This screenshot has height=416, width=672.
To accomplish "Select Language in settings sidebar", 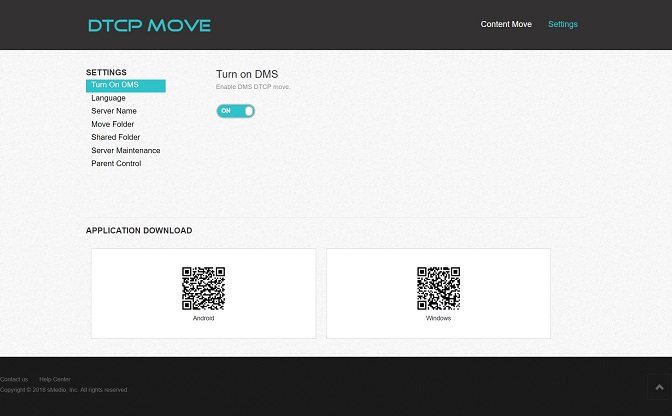I will coord(108,98).
